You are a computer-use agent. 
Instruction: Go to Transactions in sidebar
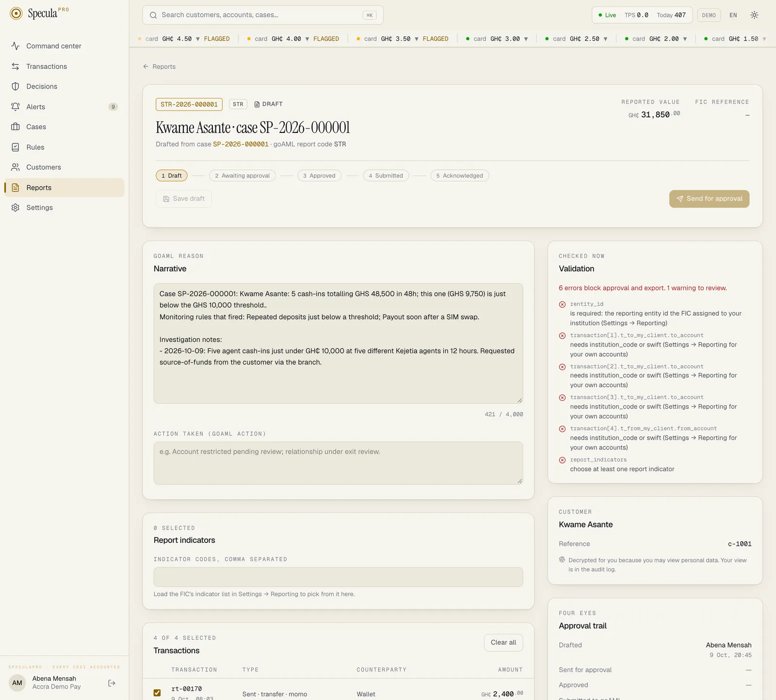(x=64, y=66)
